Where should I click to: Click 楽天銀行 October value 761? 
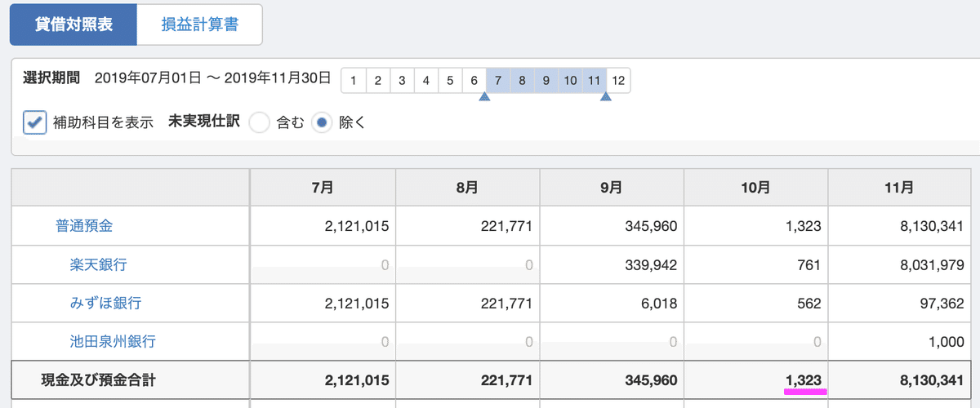(x=809, y=264)
